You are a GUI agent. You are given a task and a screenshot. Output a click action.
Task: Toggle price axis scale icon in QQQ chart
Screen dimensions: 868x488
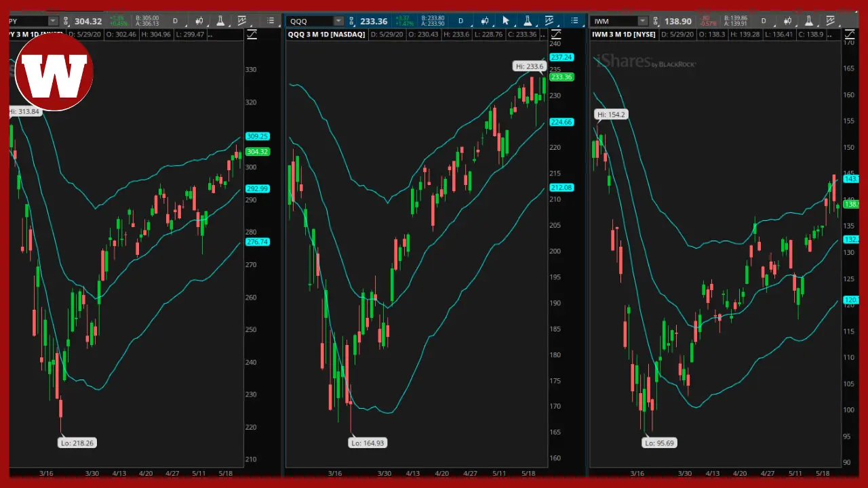coord(556,35)
